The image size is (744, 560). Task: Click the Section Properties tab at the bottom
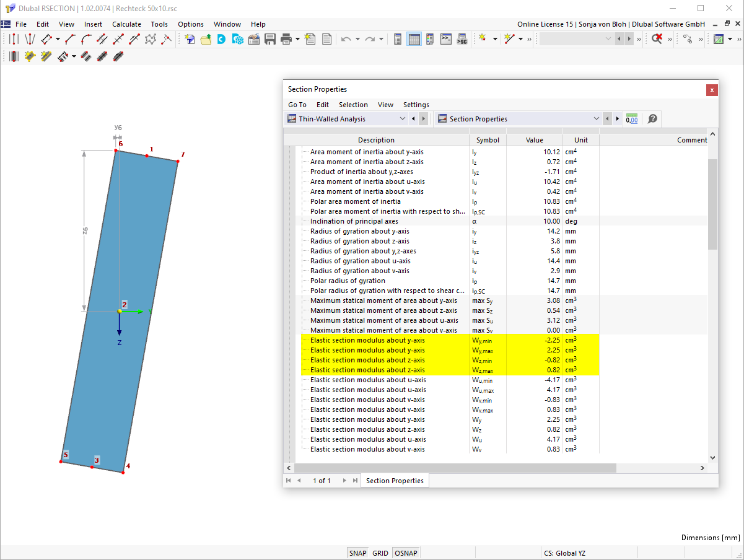click(x=395, y=480)
